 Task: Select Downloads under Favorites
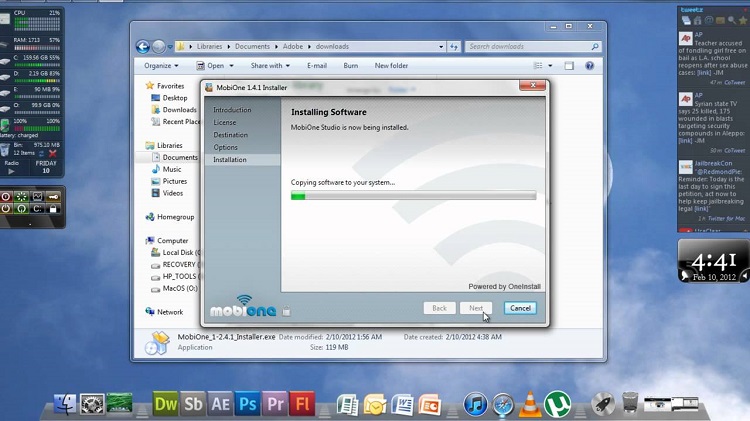point(179,110)
